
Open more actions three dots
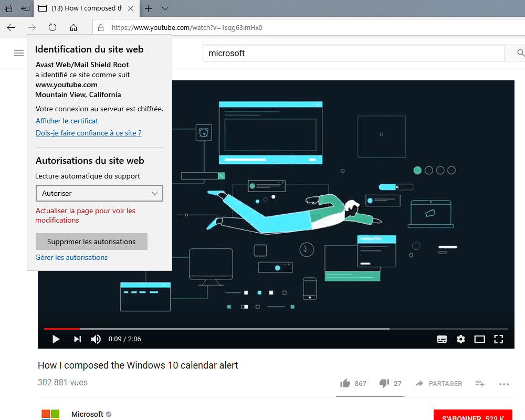[x=504, y=384]
